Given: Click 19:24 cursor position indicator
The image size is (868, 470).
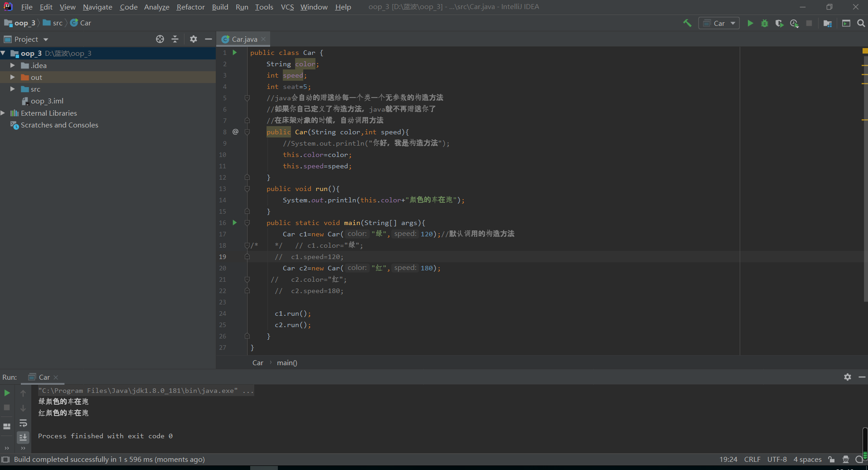Looking at the screenshot, I should point(728,459).
